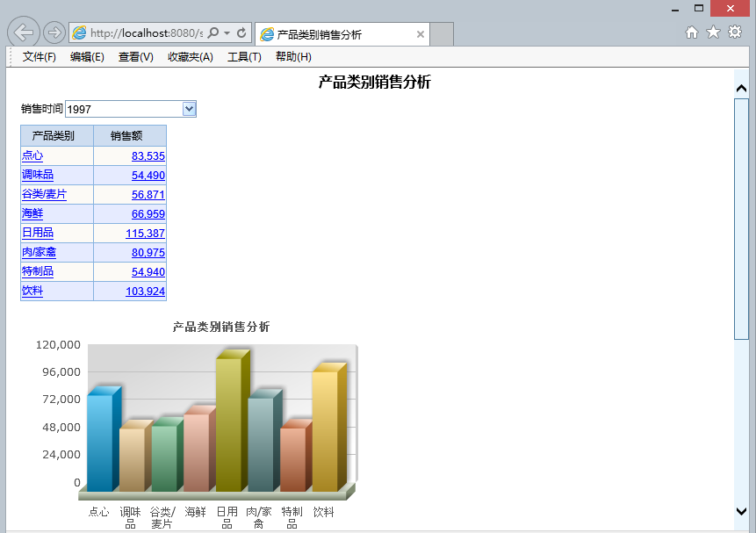Open Favorites star icon

coord(713,32)
